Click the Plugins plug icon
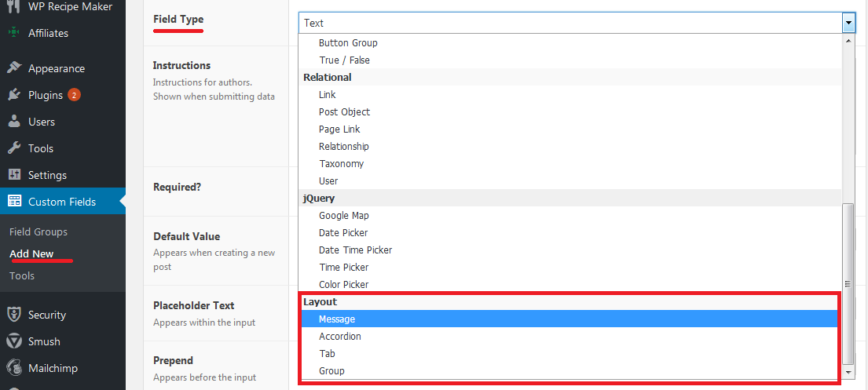The height and width of the screenshot is (390, 868). point(14,95)
